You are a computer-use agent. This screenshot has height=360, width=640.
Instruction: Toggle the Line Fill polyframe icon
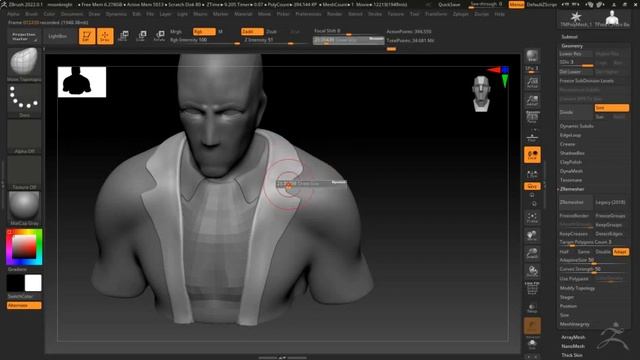pyautogui.click(x=532, y=288)
